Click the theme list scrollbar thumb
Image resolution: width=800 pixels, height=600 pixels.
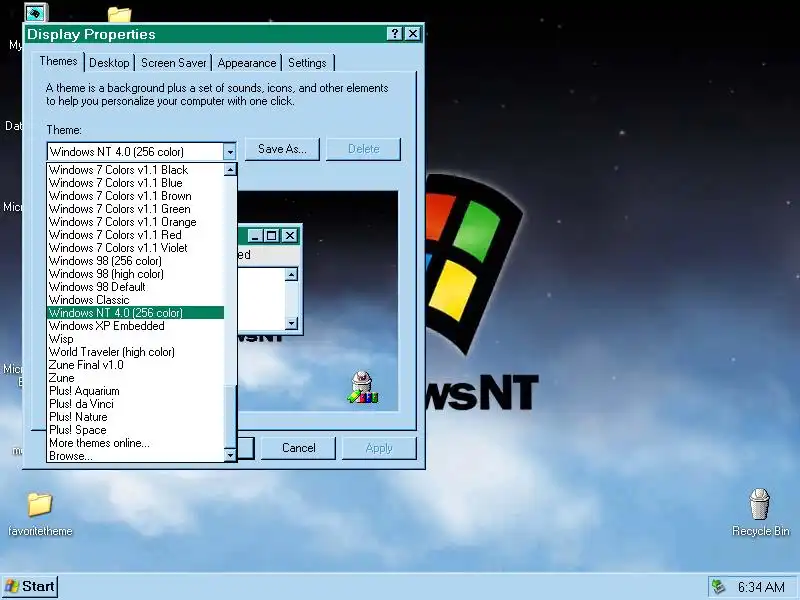point(230,416)
